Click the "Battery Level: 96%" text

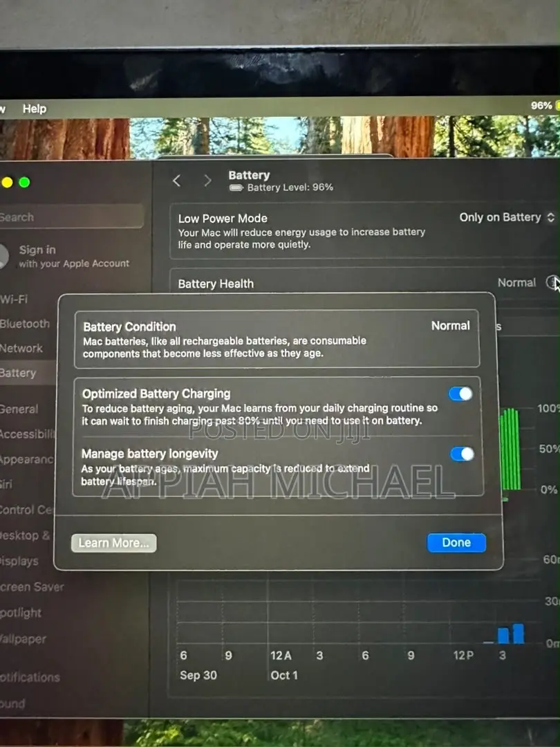290,187
